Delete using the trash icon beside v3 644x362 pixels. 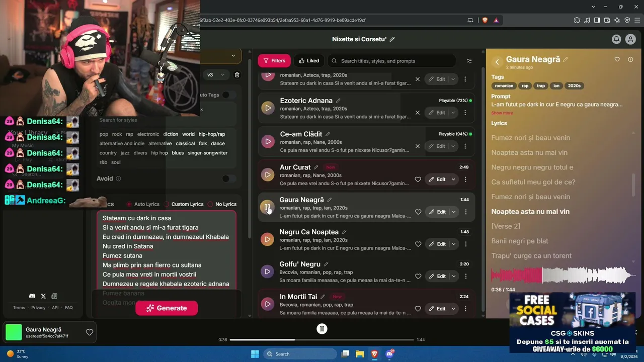237,75
